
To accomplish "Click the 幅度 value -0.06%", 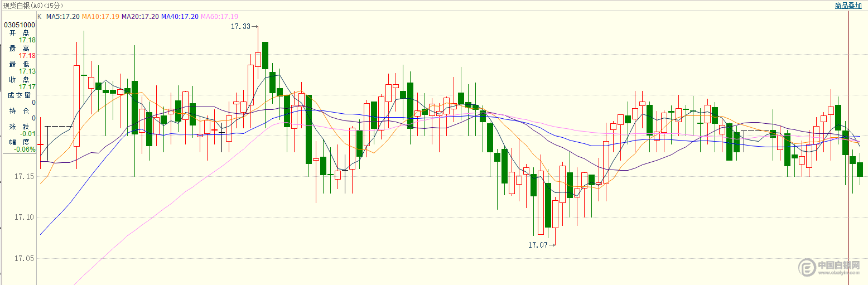I will tap(25, 149).
